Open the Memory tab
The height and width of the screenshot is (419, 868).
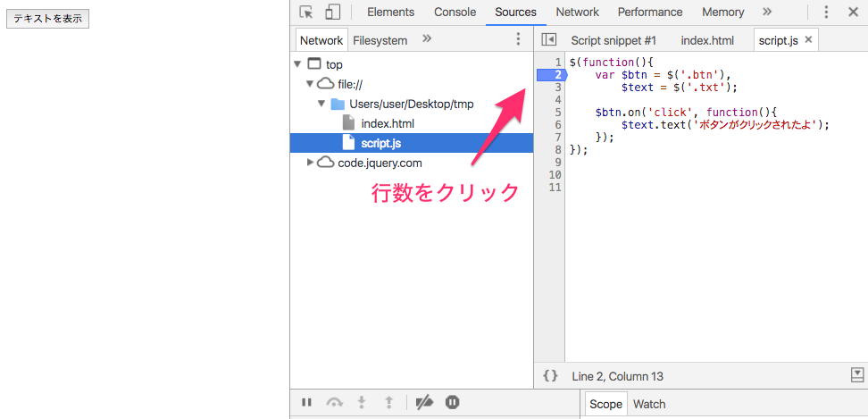pyautogui.click(x=723, y=13)
